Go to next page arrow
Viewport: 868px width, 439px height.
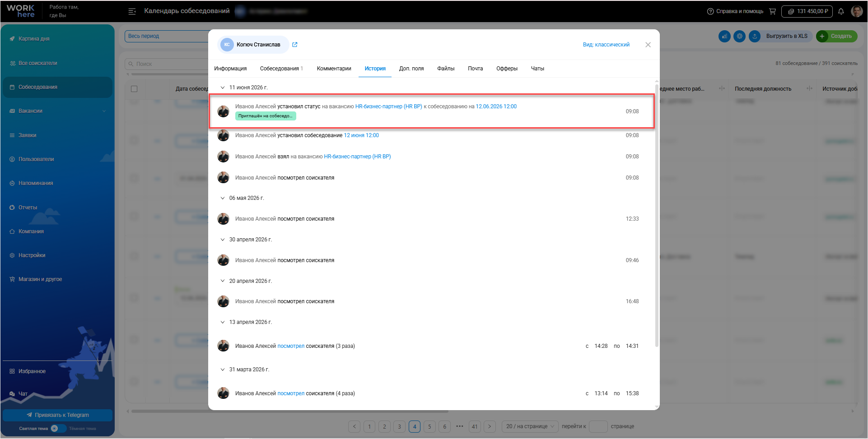click(x=490, y=426)
